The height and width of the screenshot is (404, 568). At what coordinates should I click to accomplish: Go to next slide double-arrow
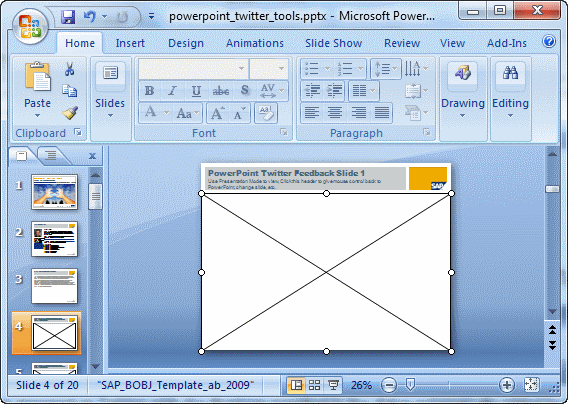(552, 344)
